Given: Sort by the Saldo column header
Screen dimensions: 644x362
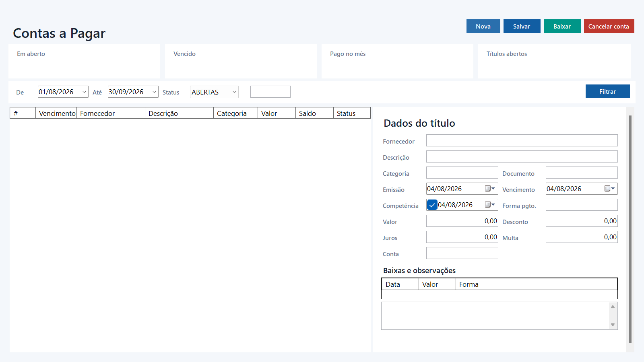Looking at the screenshot, I should pos(314,113).
